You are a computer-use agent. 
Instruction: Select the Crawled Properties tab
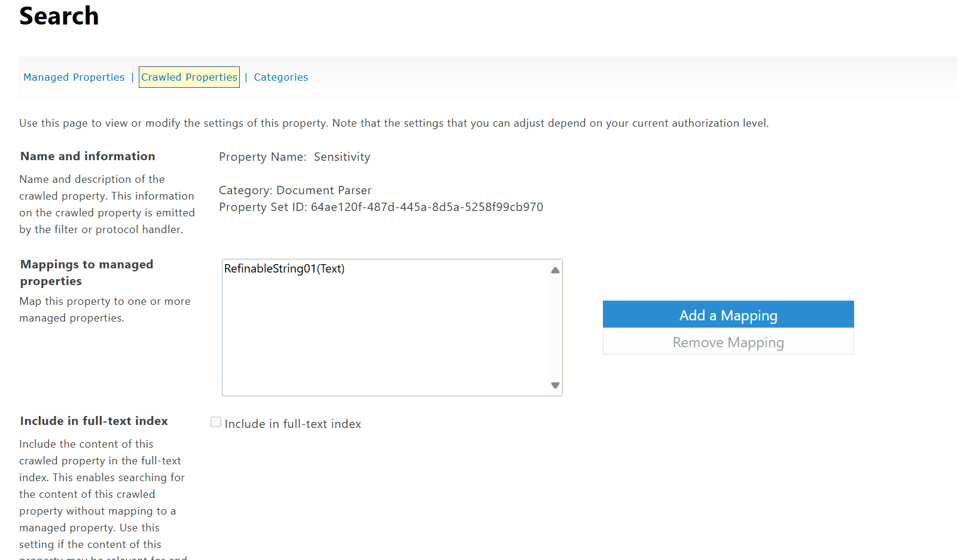pos(189,77)
